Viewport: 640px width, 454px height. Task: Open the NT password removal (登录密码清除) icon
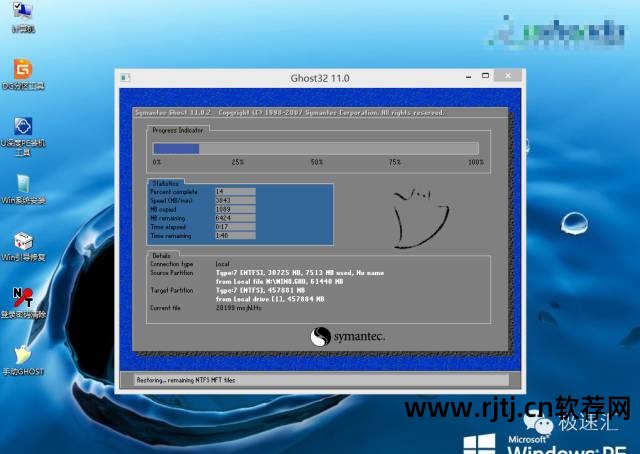tap(23, 303)
